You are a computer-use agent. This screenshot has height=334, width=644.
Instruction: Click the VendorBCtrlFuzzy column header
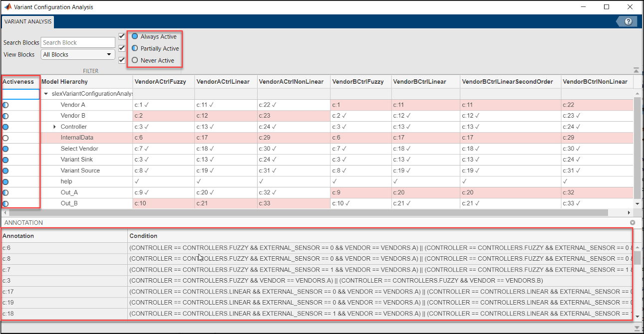[x=357, y=81]
